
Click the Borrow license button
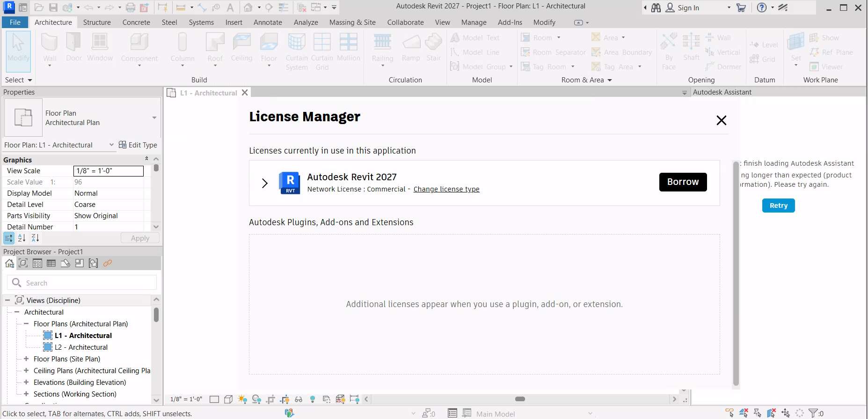(683, 182)
